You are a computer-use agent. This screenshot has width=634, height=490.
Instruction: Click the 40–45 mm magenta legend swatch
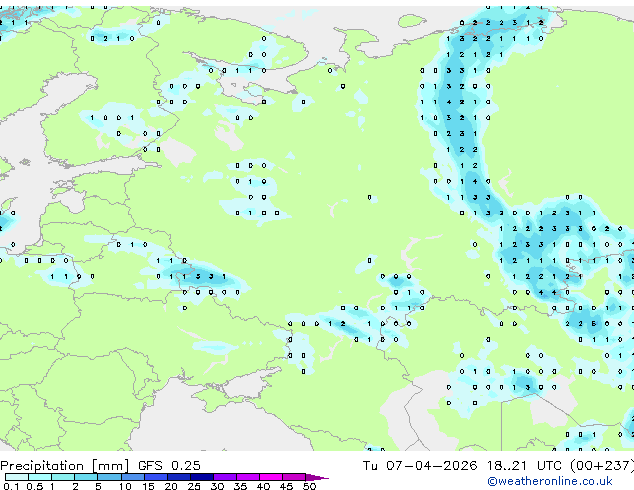pos(271,477)
